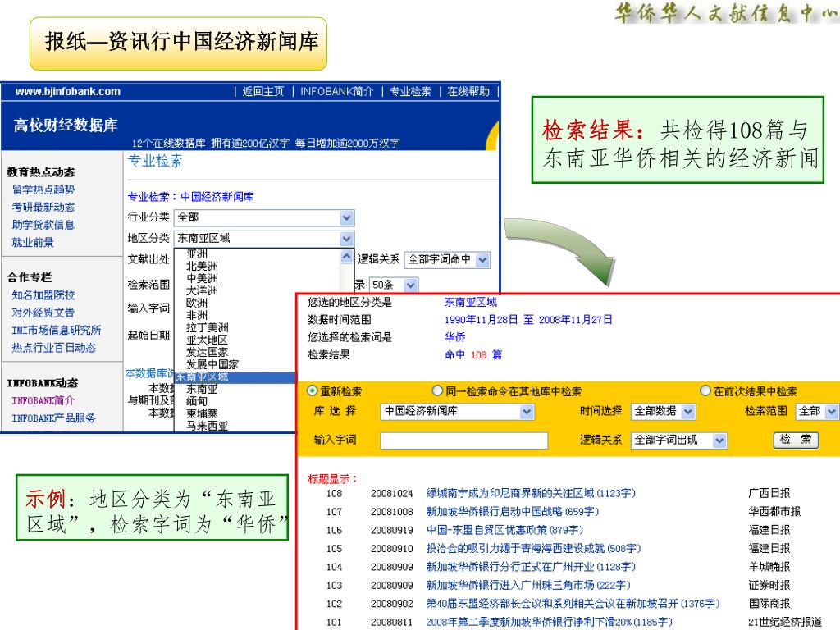Open the 对外经贸文告 sidebar link
Viewport: 840px width, 630px height.
[x=43, y=313]
